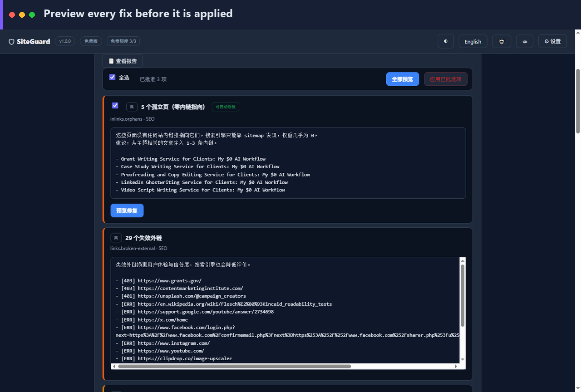Screen dimensions: 581x392
Task: Click 应用已批准项 apply approved button
Action: (x=446, y=79)
